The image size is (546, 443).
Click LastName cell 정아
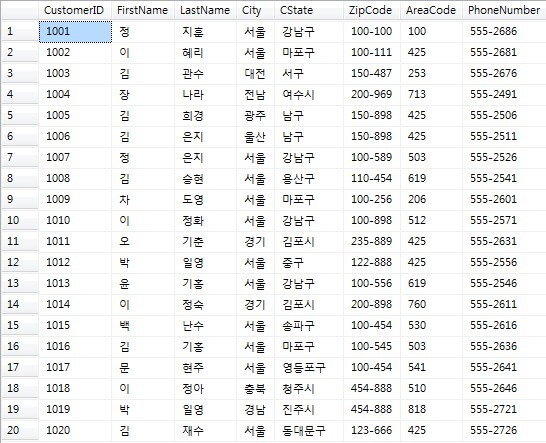(205, 388)
